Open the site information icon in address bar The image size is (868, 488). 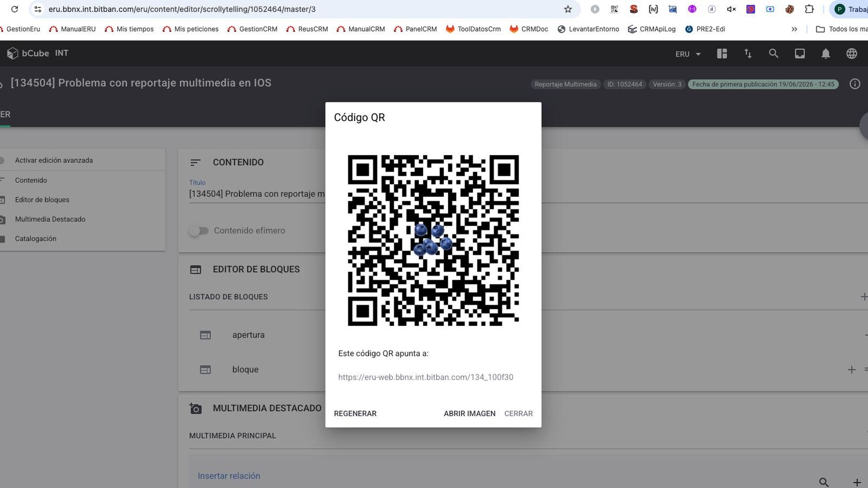point(37,9)
